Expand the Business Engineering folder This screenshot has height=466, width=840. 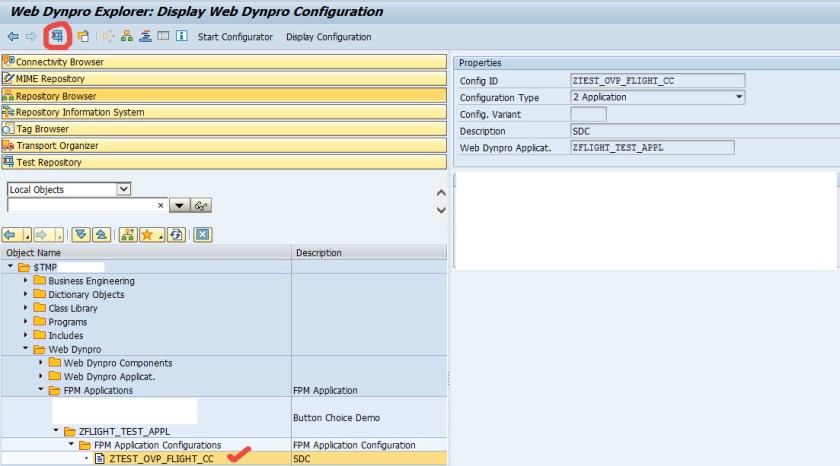(25, 280)
